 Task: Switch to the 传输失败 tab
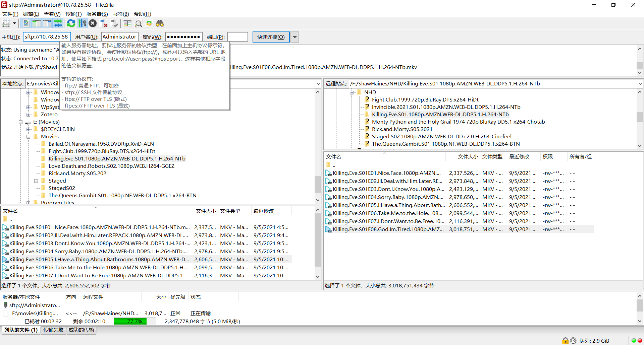53,330
